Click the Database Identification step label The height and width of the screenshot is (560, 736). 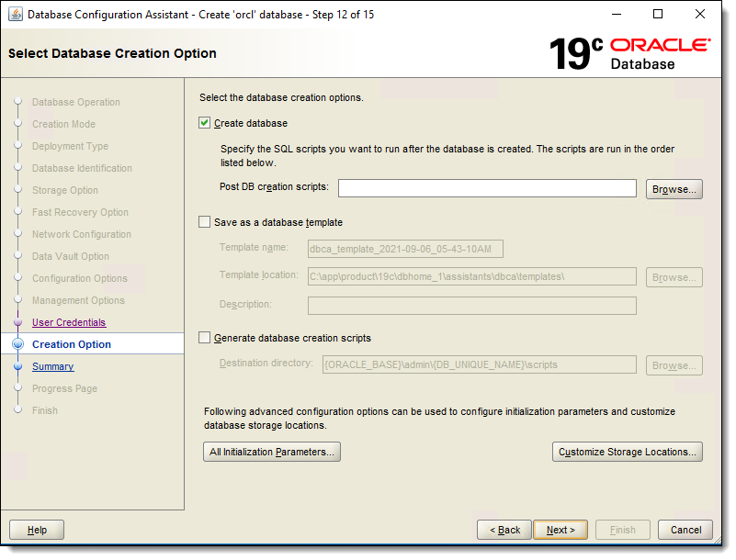point(82,168)
